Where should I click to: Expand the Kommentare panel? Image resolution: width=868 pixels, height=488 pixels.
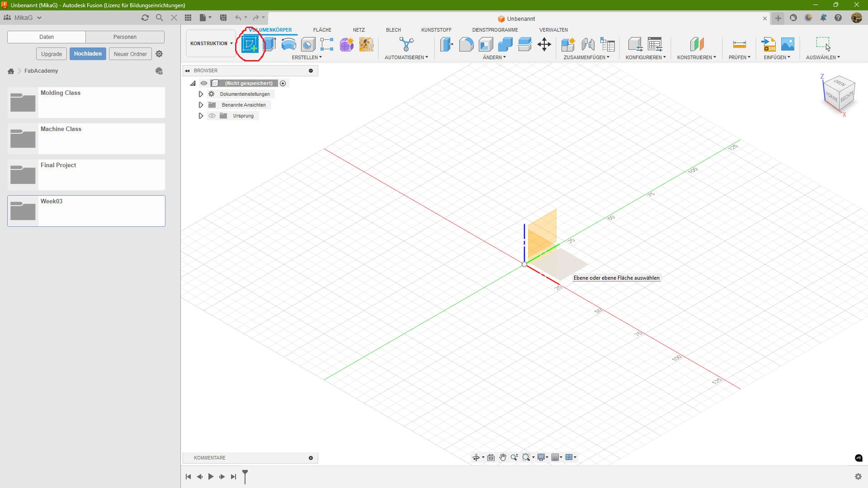click(x=311, y=458)
